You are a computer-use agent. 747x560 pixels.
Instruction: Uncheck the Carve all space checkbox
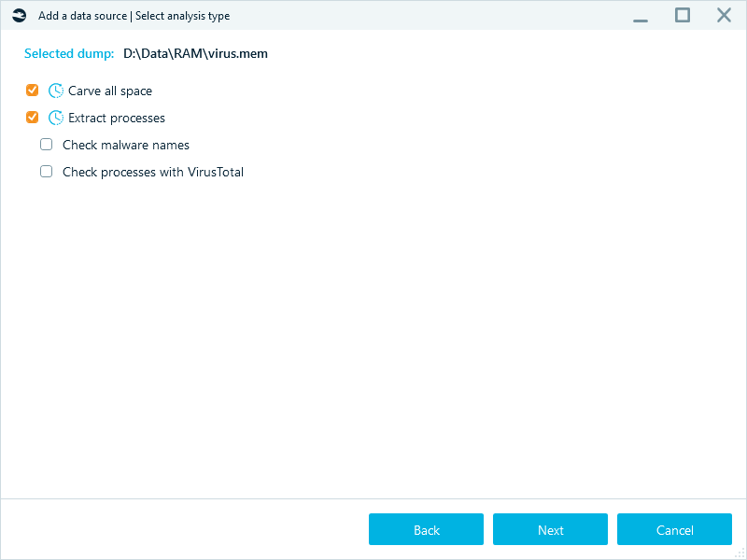pyautogui.click(x=32, y=90)
